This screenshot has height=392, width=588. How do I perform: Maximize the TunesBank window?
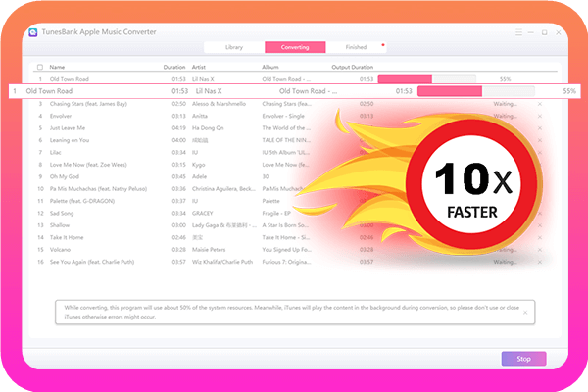[545, 32]
